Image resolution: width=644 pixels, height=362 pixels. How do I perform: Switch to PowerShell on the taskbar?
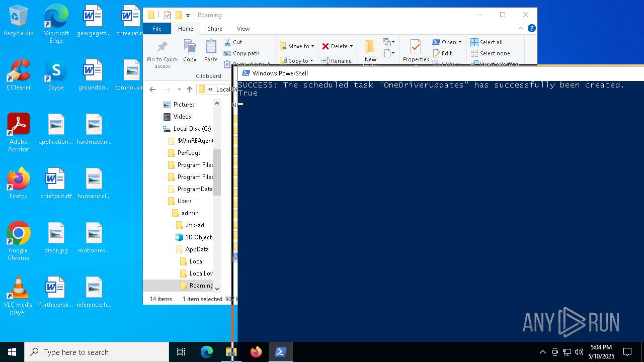[280, 352]
